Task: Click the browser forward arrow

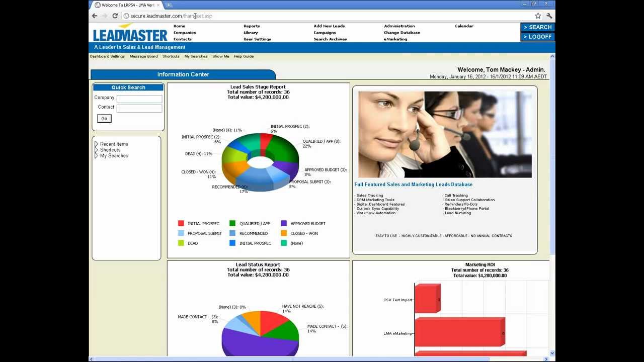Action: [105, 16]
